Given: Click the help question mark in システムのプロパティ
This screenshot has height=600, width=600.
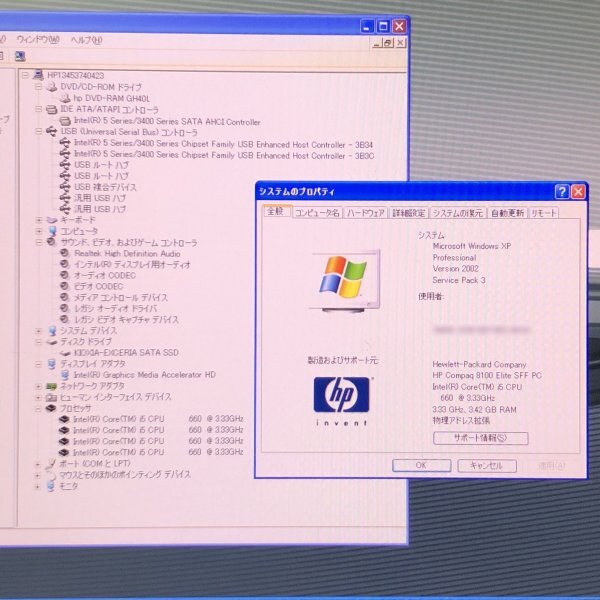Looking at the screenshot, I should [x=562, y=191].
